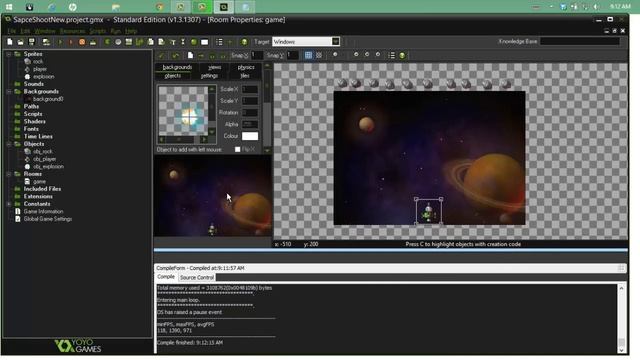Screen dimensions: 640x360
Task: Click the Snap Y input field
Action: click(x=293, y=55)
